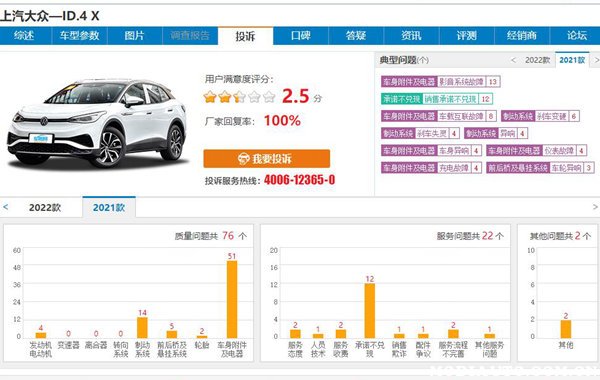Select 2021款 in the 典型问题 panel
The height and width of the screenshot is (380, 600).
(572, 60)
